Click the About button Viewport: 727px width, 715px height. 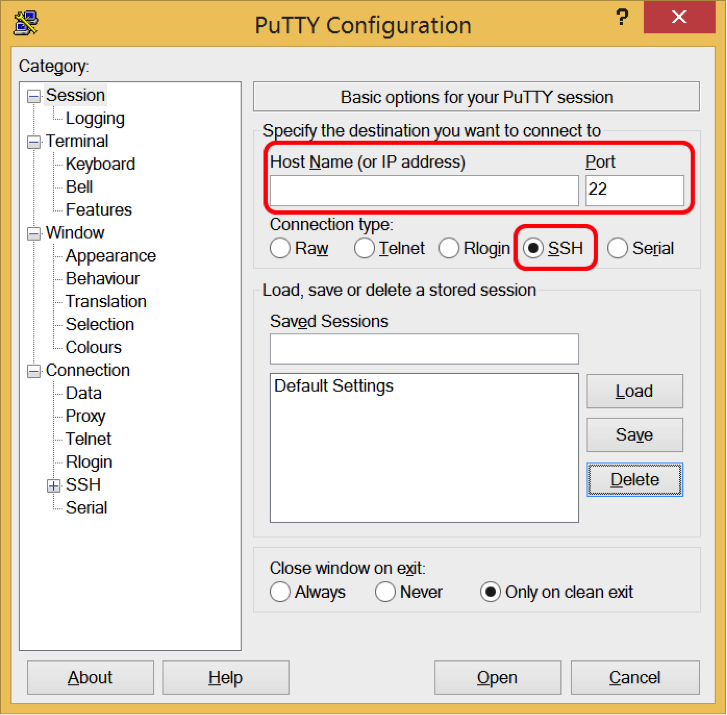90,677
